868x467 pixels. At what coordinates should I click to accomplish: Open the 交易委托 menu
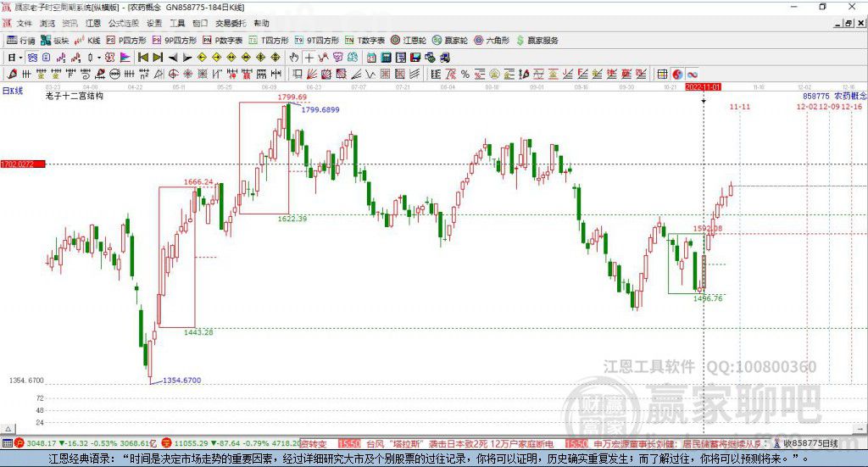231,23
